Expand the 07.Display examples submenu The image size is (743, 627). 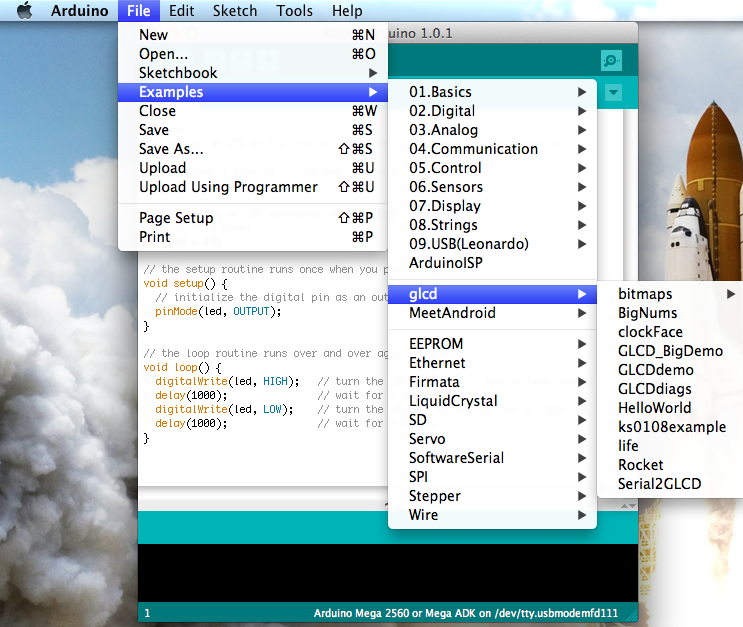[492, 206]
